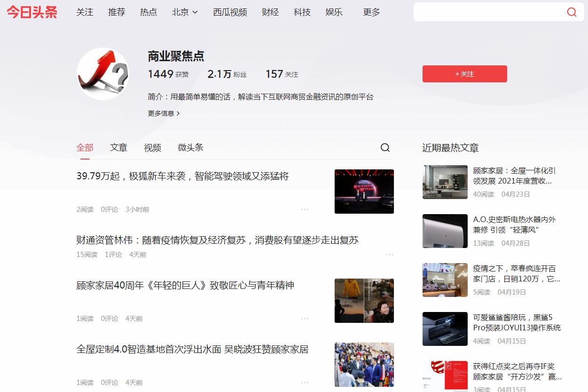Image resolution: width=588 pixels, height=392 pixels.
Task: Switch to the 视频 tab
Action: pyautogui.click(x=153, y=148)
